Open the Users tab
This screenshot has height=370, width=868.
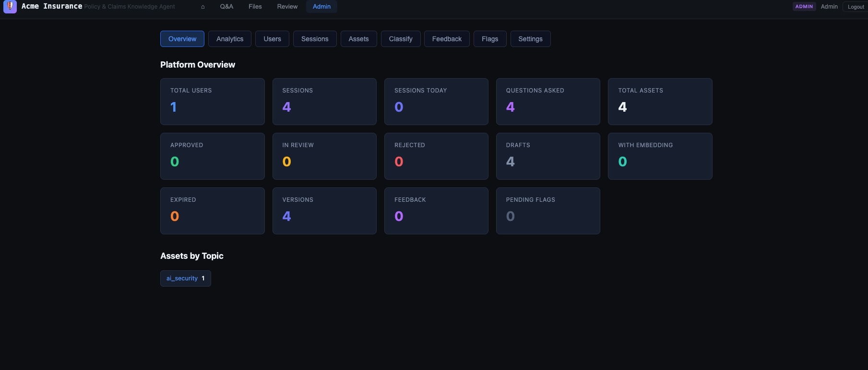pos(272,39)
